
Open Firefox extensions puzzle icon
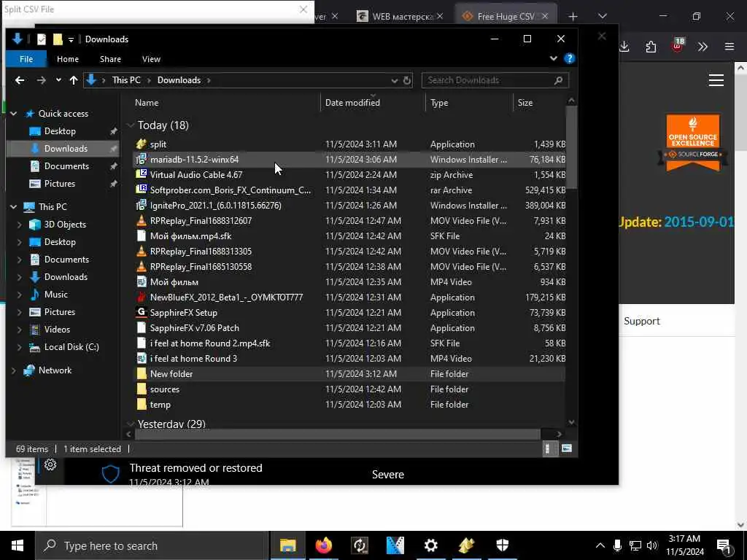(x=651, y=47)
